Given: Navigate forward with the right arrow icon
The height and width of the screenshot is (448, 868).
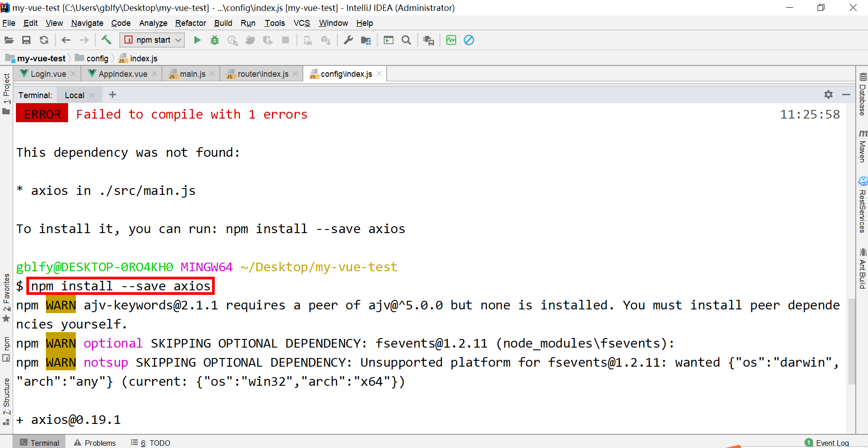Looking at the screenshot, I should point(84,40).
